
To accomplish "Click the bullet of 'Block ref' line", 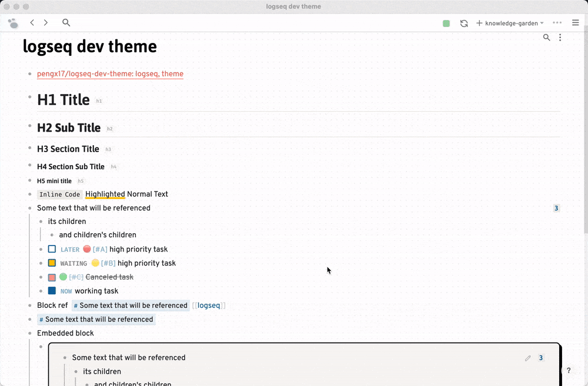I will click(x=29, y=306).
